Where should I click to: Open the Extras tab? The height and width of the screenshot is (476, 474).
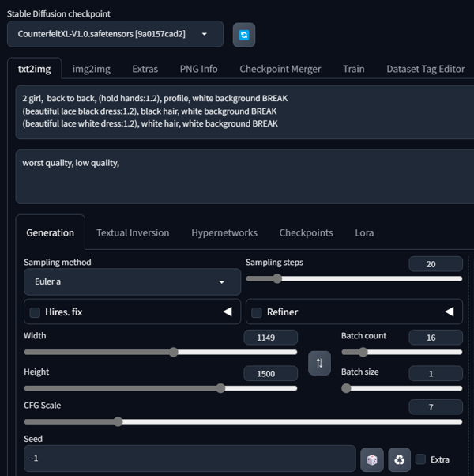[145, 69]
